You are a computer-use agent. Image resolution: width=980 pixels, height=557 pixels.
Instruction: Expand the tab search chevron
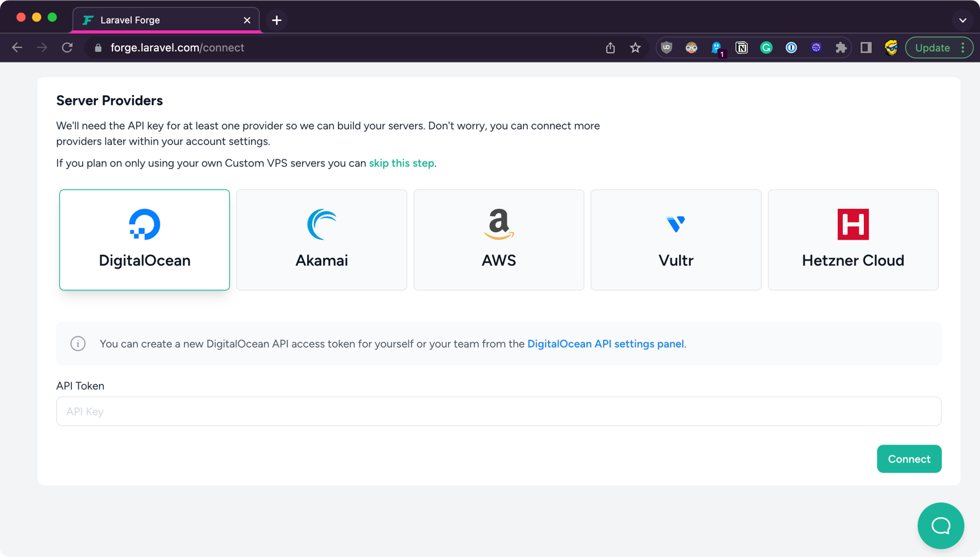[962, 20]
